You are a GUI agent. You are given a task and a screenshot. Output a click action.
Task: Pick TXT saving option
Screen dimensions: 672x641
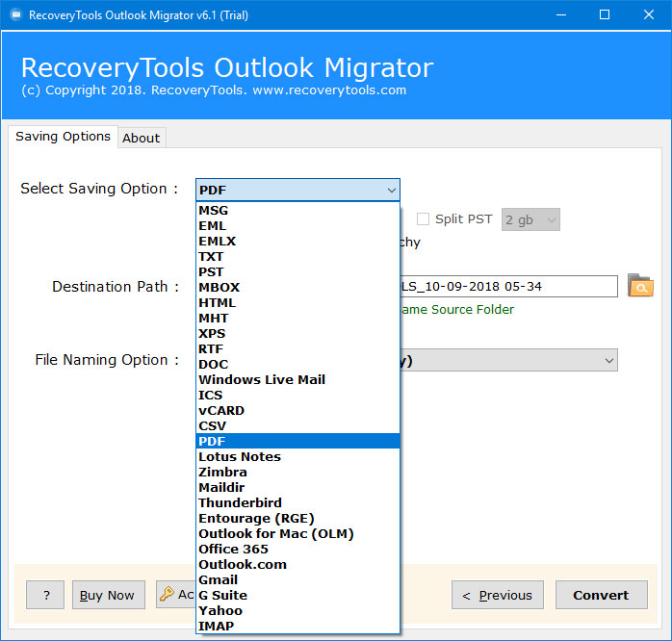[x=297, y=257]
